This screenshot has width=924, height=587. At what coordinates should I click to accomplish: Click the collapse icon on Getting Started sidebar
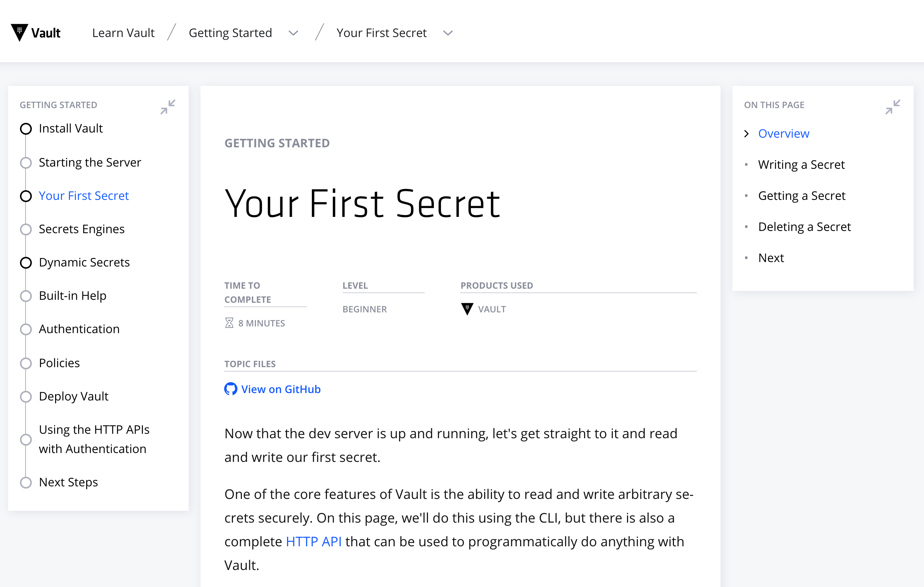[x=168, y=107]
